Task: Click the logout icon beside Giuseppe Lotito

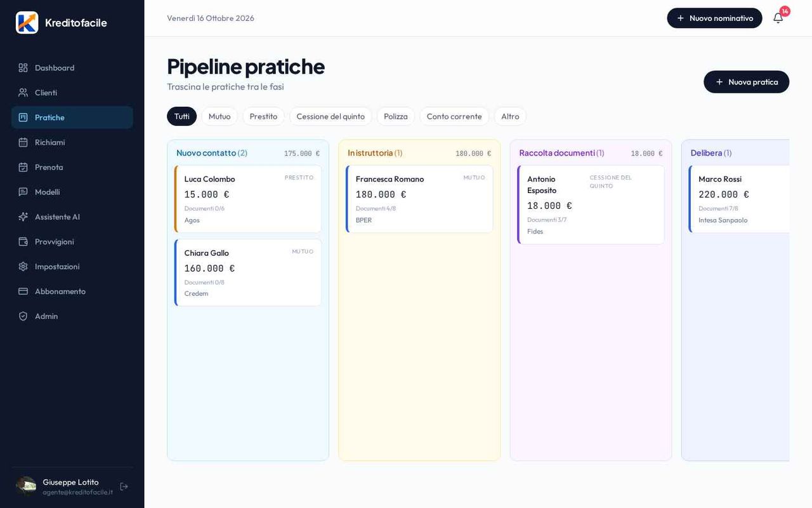Action: coord(124,486)
